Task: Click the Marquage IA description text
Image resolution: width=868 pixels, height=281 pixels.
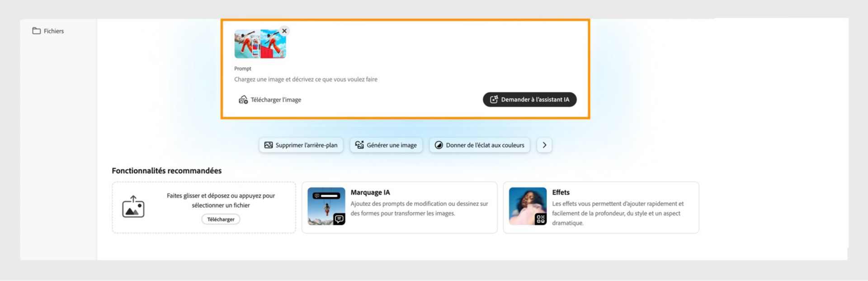Action: 419,209
